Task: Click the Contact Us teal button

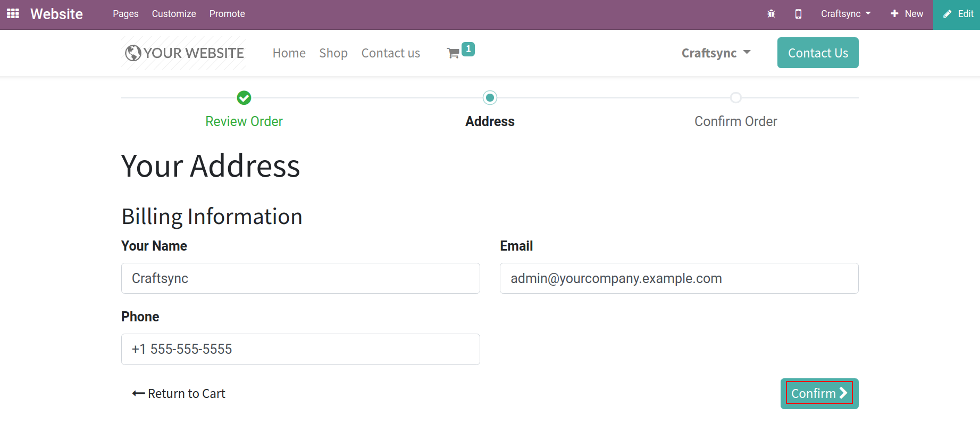Action: coord(818,53)
